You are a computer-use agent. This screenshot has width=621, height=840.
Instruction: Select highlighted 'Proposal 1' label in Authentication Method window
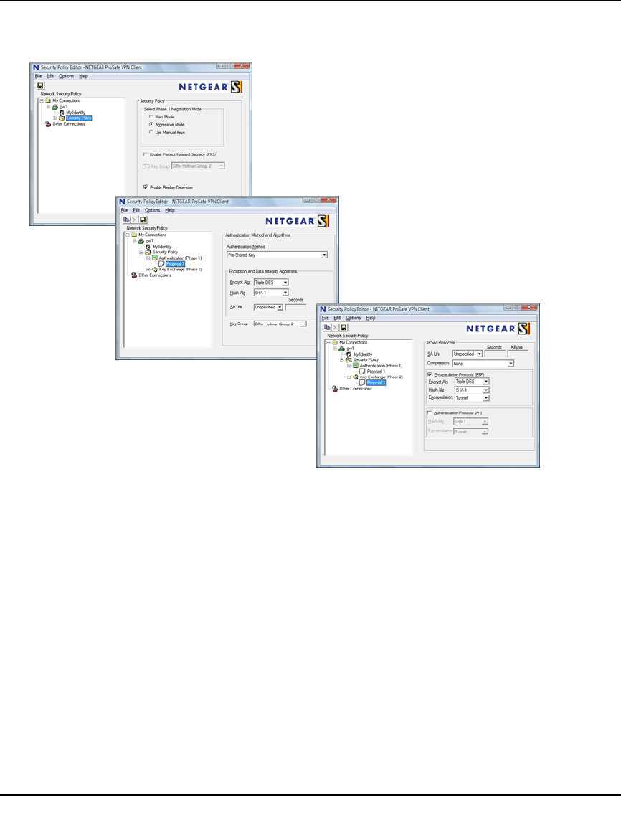[x=175, y=263]
